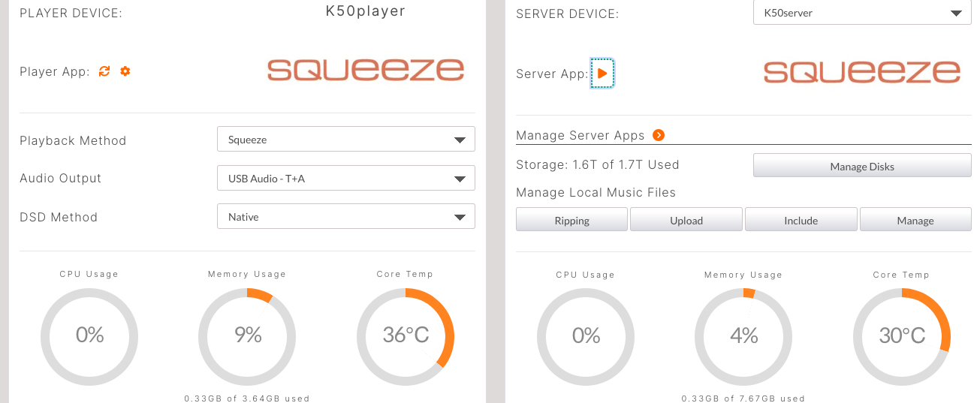The image size is (980, 403).
Task: Open Player App settings gear
Action: tap(125, 71)
